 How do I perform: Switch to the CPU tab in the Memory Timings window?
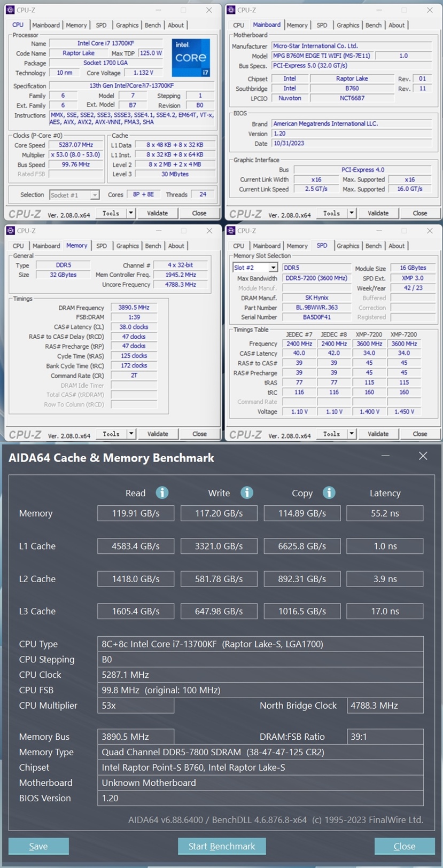[18, 246]
